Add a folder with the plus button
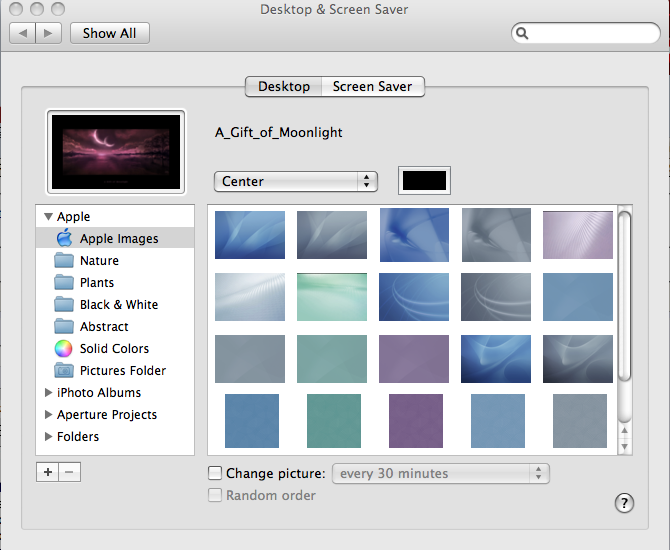This screenshot has width=670, height=550. pos(47,472)
